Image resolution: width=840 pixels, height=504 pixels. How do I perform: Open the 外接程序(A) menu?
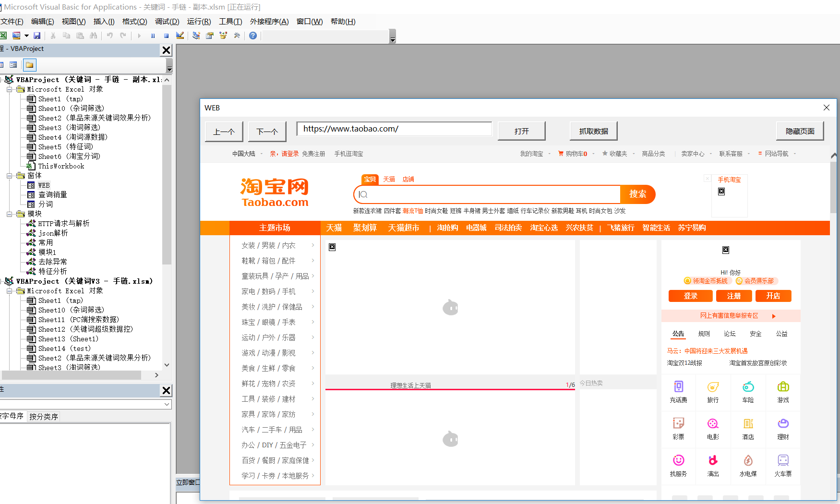coord(269,22)
